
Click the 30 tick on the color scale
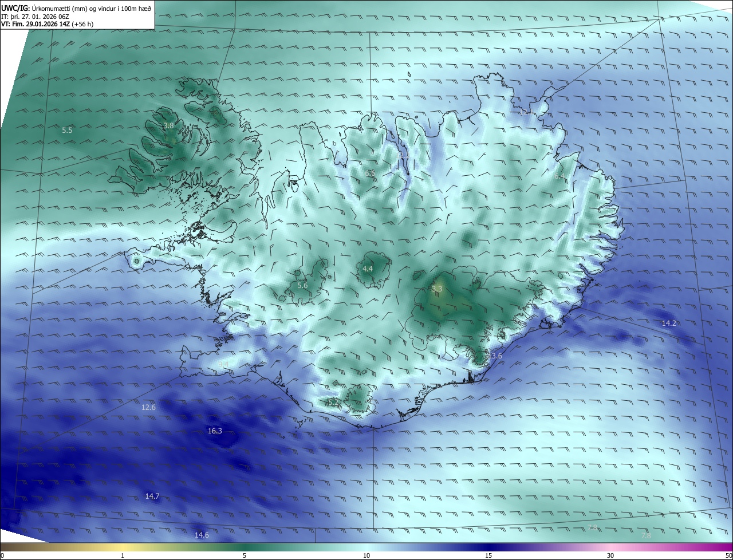[610, 555]
